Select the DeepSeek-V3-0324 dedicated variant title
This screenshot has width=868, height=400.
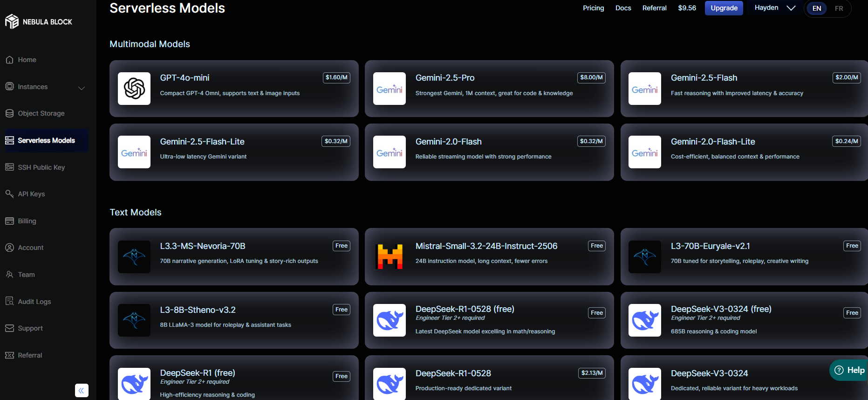(x=709, y=373)
